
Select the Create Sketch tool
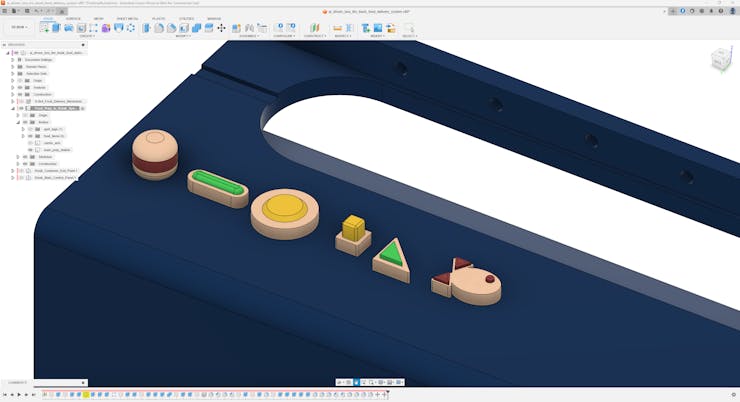44,28
